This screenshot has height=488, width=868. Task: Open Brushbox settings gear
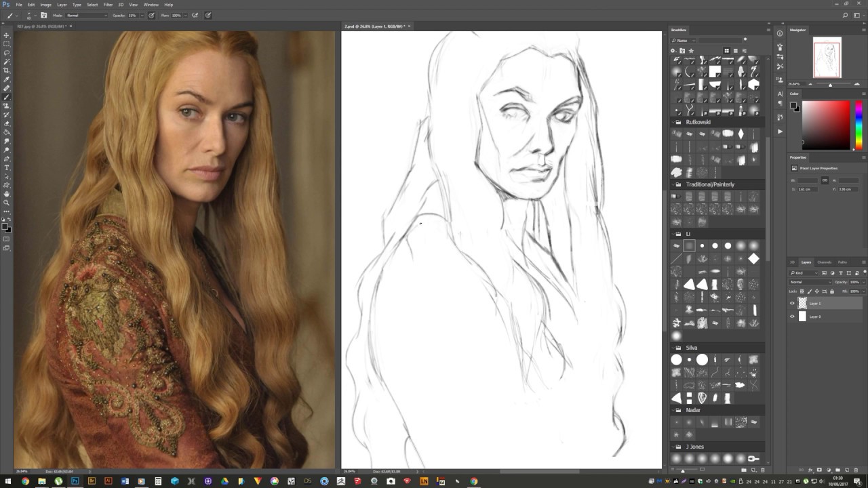[x=673, y=51]
